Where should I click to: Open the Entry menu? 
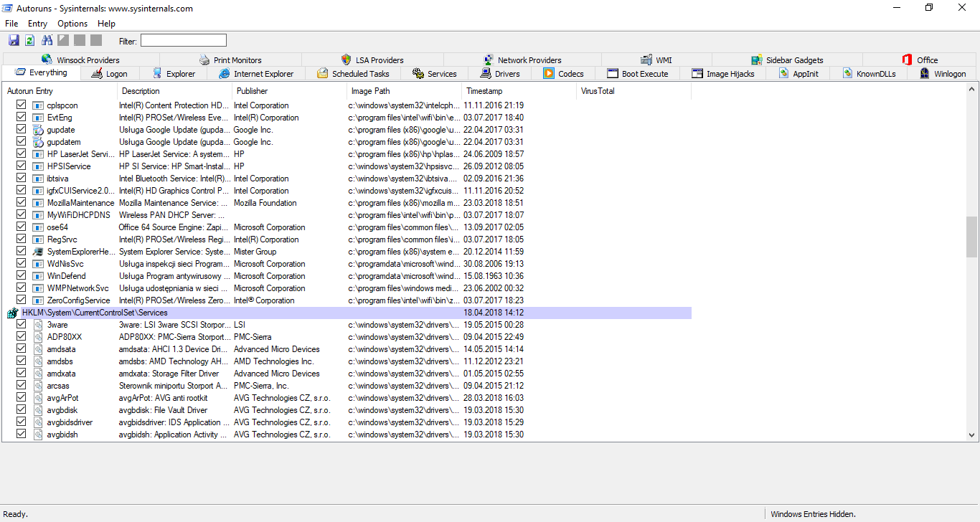pos(37,24)
